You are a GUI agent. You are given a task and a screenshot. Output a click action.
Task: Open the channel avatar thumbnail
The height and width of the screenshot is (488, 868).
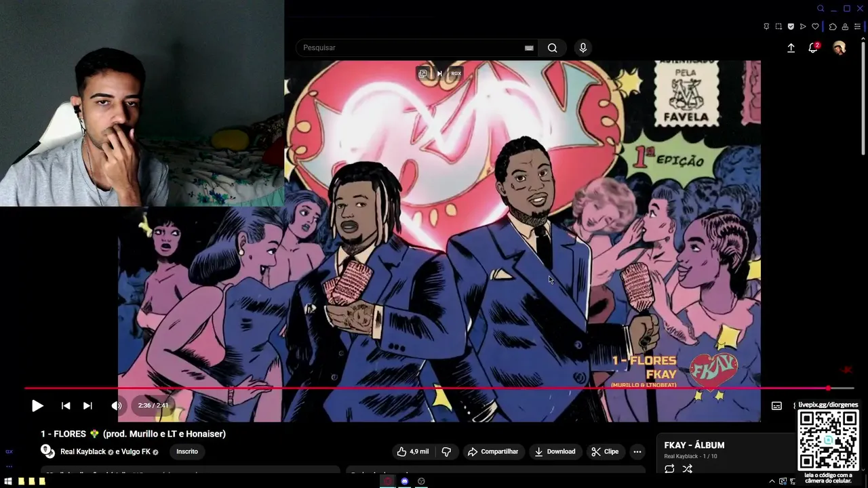click(47, 451)
